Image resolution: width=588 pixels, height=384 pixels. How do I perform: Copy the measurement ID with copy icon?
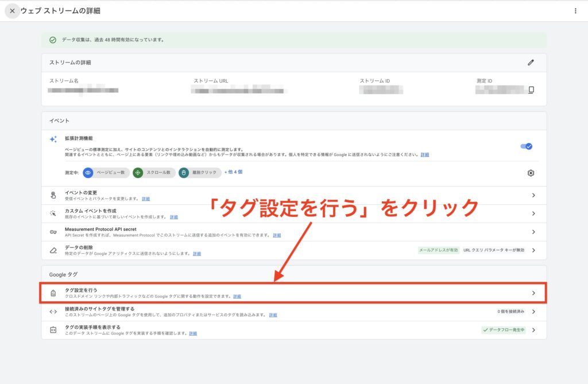click(x=531, y=90)
